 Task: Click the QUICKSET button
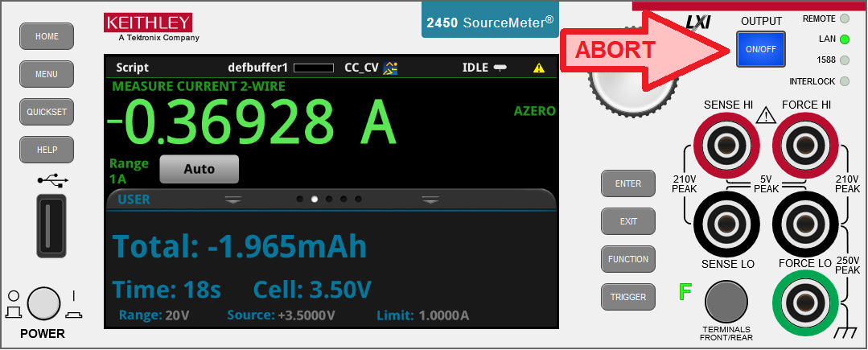pyautogui.click(x=47, y=112)
